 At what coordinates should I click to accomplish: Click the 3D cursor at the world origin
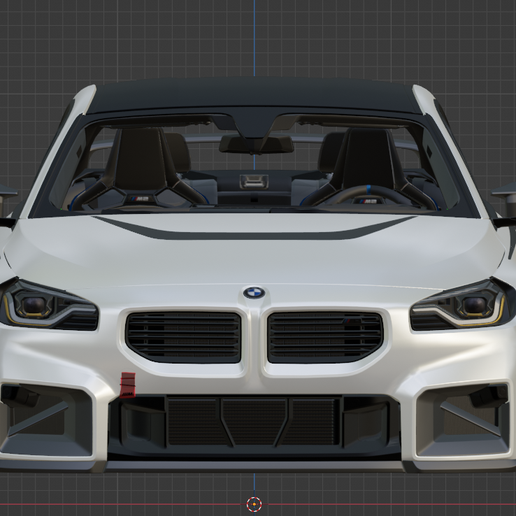tap(254, 504)
